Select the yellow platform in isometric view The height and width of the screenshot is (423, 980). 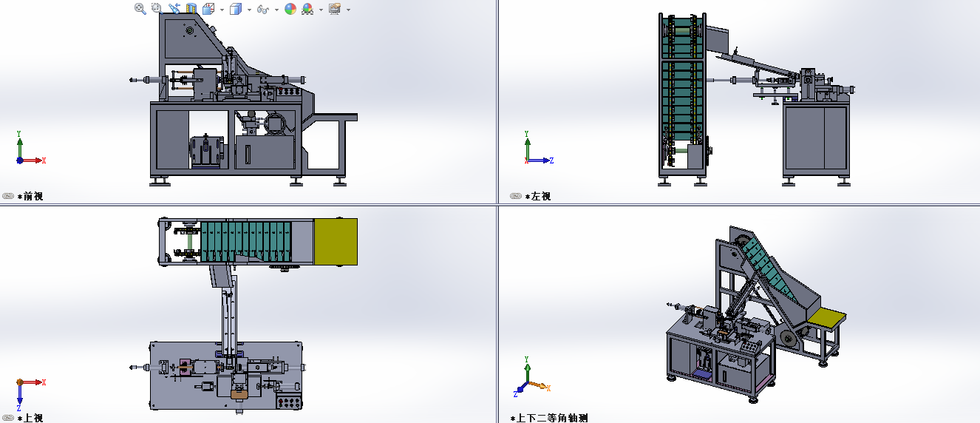(x=826, y=318)
